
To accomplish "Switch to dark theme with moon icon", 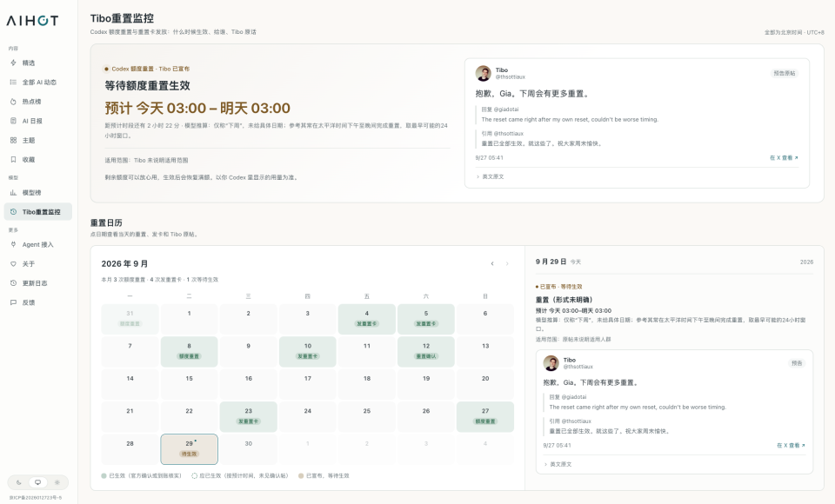I will pyautogui.click(x=18, y=483).
